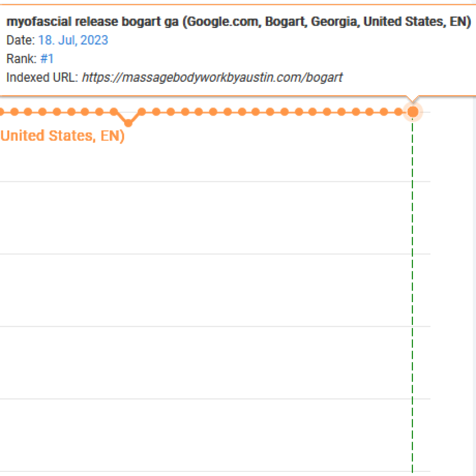Viewport: 476px width, 476px height.
Task: Select the second data point after the dip
Action: (x=156, y=112)
